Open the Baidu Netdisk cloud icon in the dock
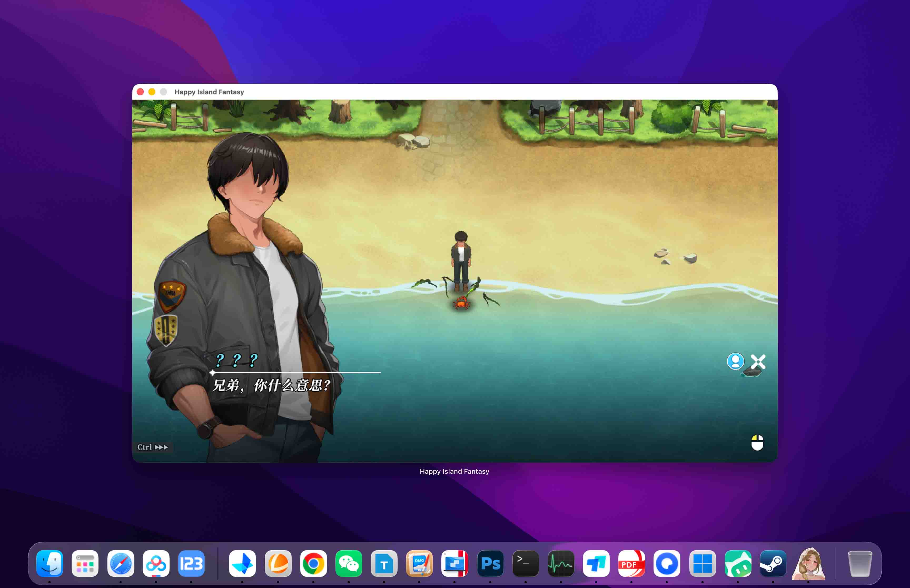The image size is (910, 588). coord(156,563)
